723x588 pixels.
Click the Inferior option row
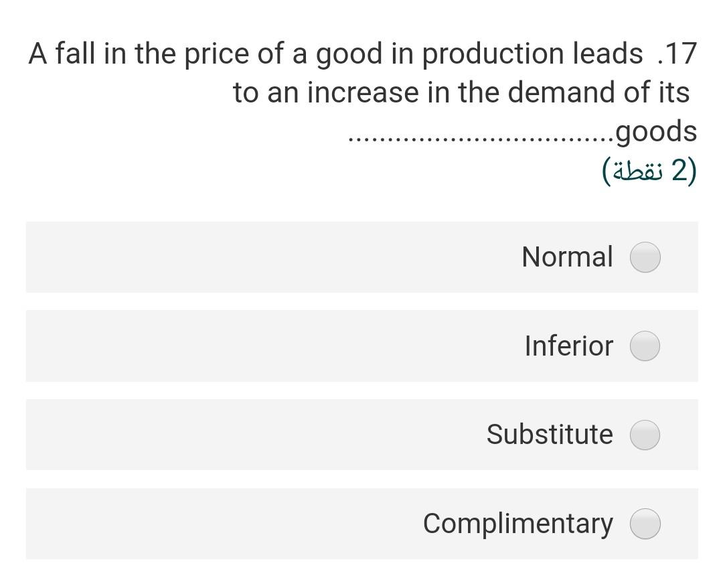(x=361, y=346)
